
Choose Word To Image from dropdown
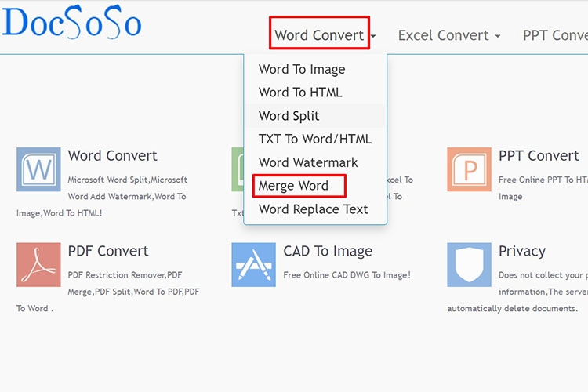(302, 70)
